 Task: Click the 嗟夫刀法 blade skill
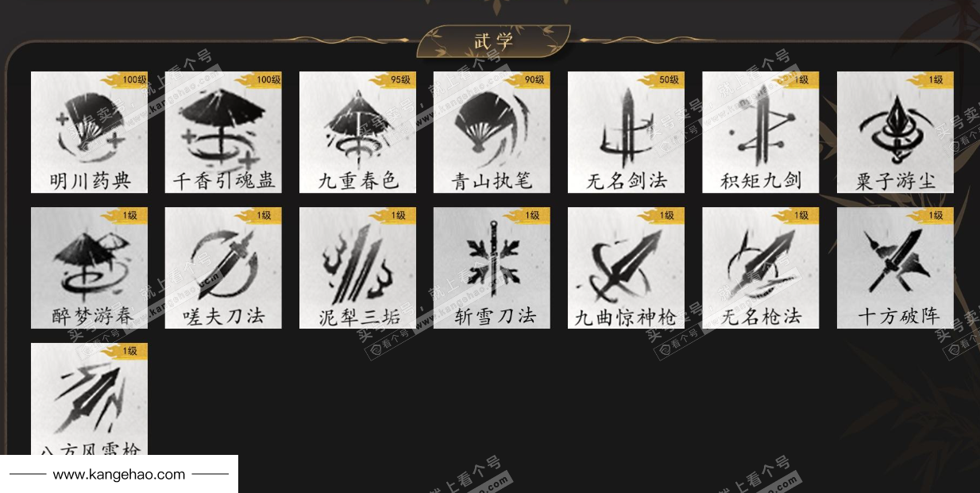223,268
